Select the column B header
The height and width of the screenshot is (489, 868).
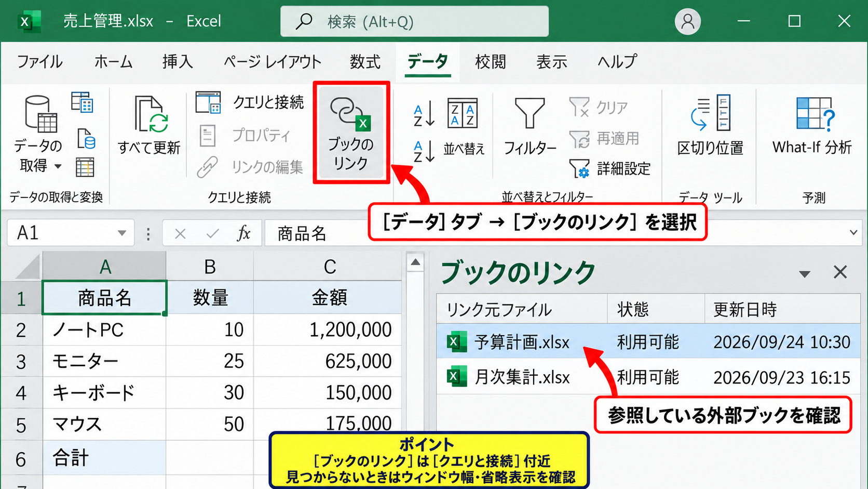[210, 267]
